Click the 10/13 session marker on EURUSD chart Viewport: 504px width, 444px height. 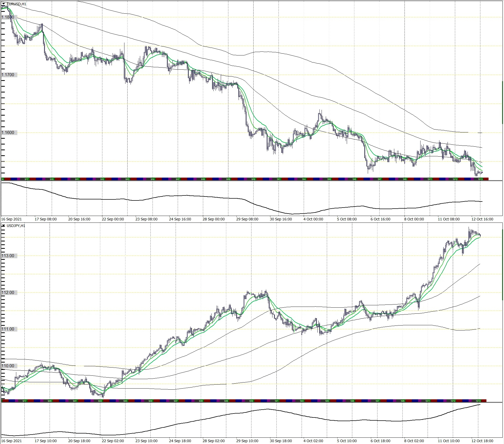pos(480,179)
